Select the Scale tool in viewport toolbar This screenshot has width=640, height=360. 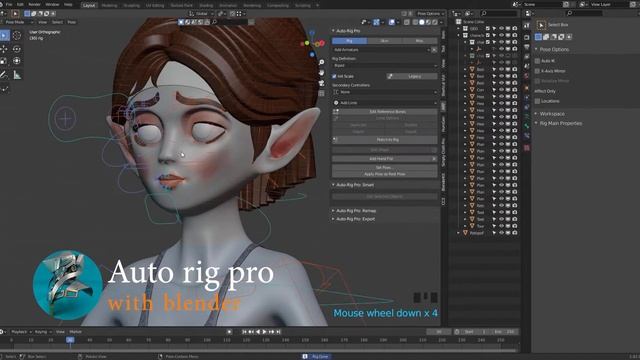click(x=4, y=61)
